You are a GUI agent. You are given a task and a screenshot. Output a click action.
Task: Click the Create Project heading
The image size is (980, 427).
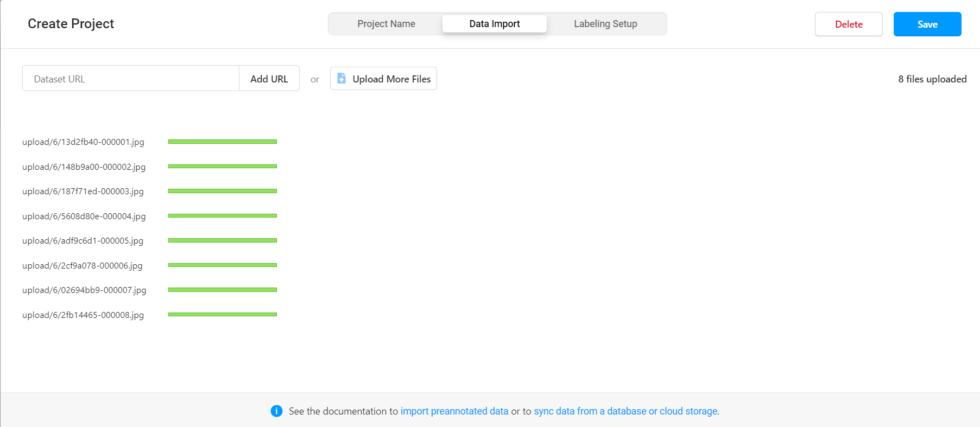[x=71, y=24]
